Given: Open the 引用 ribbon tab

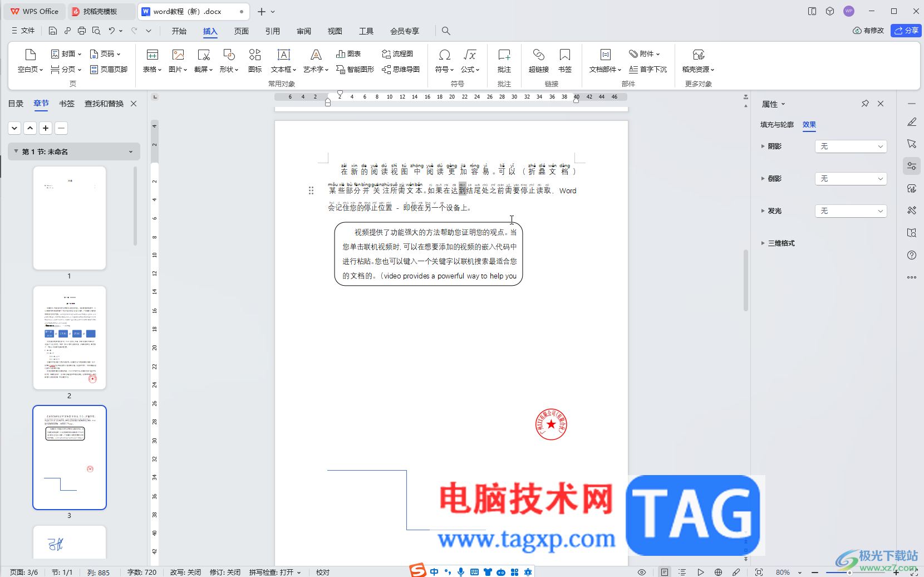Looking at the screenshot, I should (x=273, y=31).
